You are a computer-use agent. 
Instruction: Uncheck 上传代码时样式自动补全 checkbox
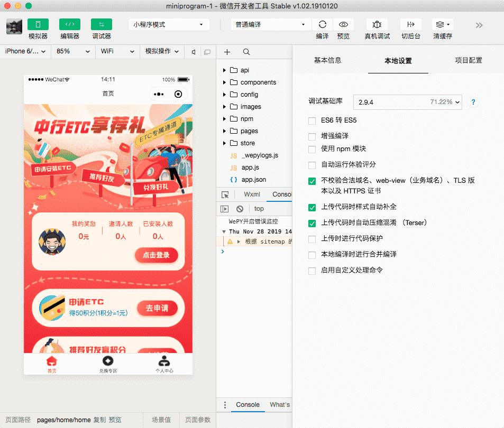pos(312,208)
